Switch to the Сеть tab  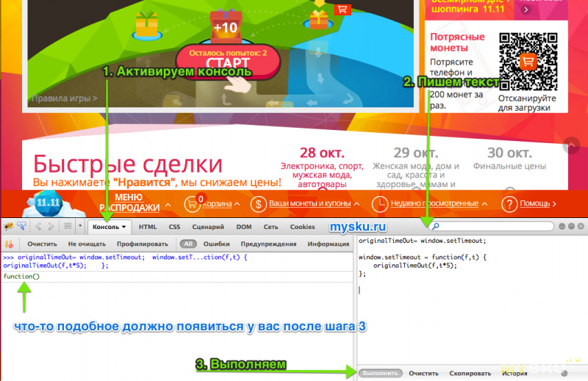click(270, 227)
